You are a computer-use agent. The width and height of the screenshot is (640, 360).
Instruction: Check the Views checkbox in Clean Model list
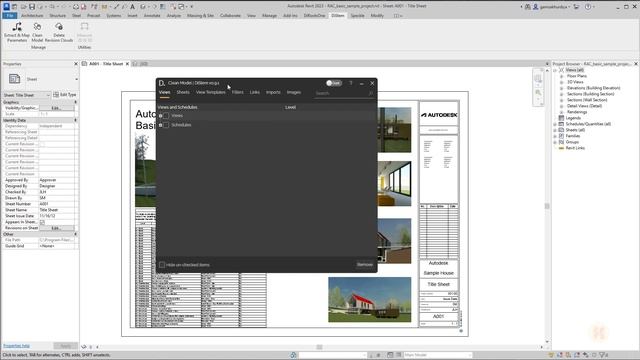click(166, 116)
